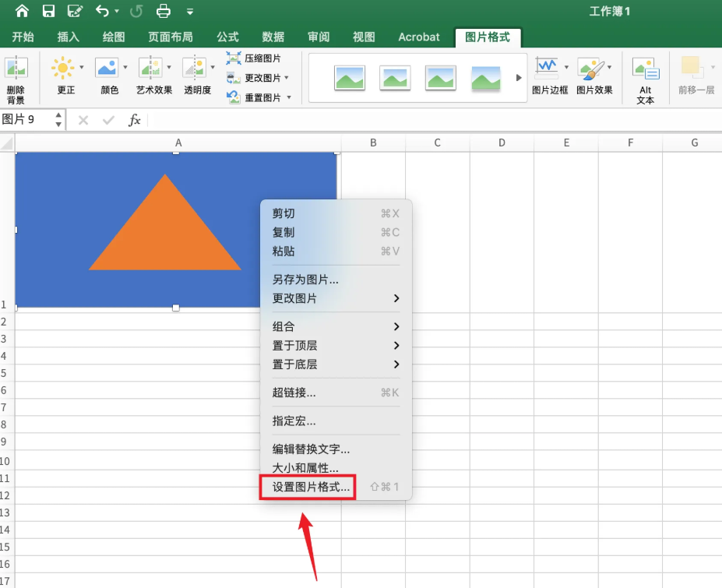Viewport: 722px width, 588px height.
Task: Open the 更改图片 submenu in context menu
Action: [336, 298]
